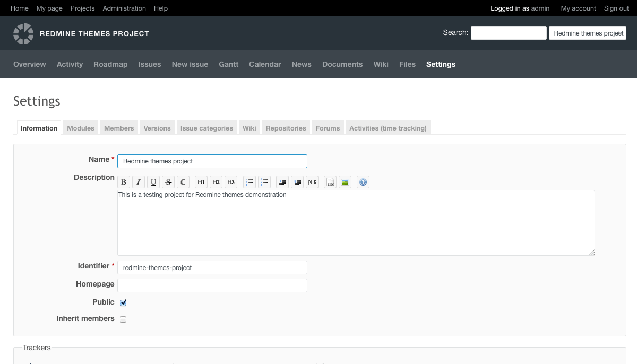Go to Home in the top bar
Screen dimensions: 637x364
(x=20, y=8)
